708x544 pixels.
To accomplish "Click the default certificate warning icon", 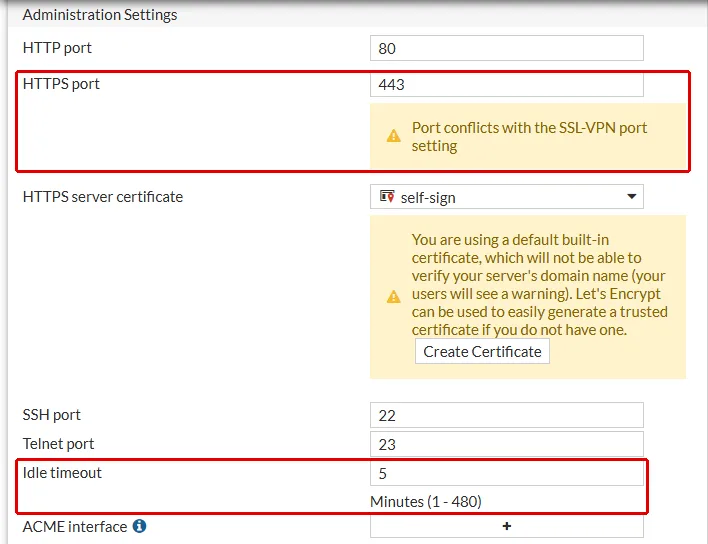I will click(393, 297).
